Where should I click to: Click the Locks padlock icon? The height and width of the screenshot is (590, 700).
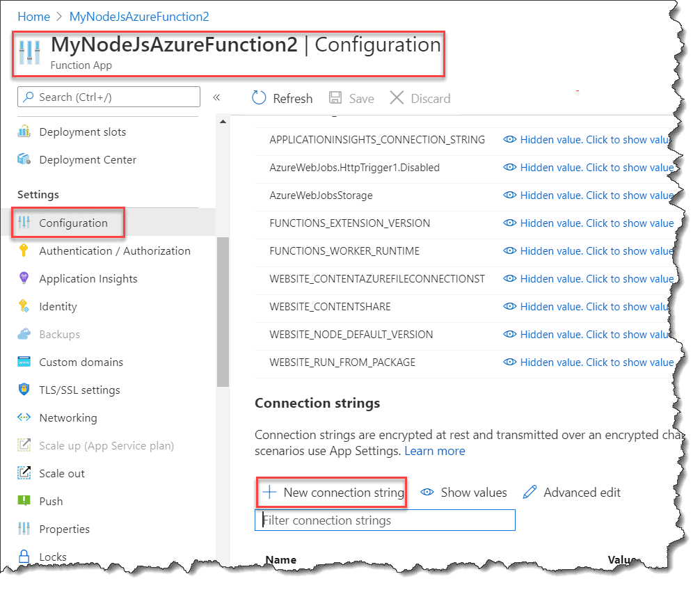(23, 557)
